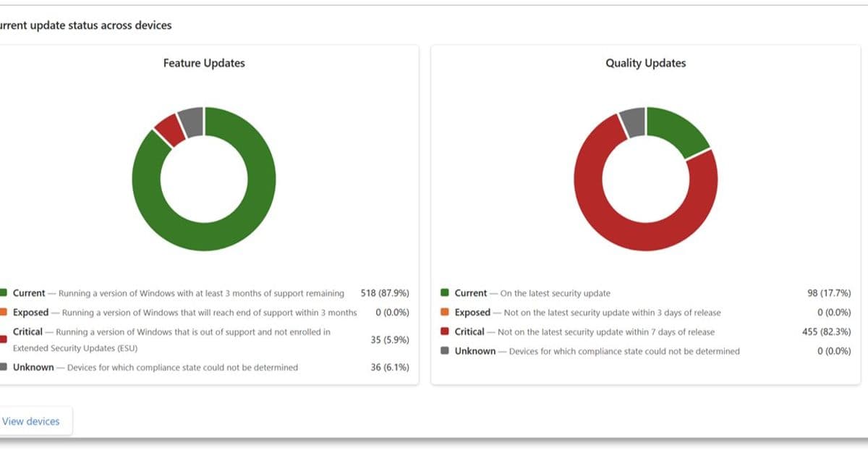Image resolution: width=868 pixels, height=456 pixels.
Task: Click gray Unknown swatch in Quality Updates legend
Action: pyautogui.click(x=445, y=351)
